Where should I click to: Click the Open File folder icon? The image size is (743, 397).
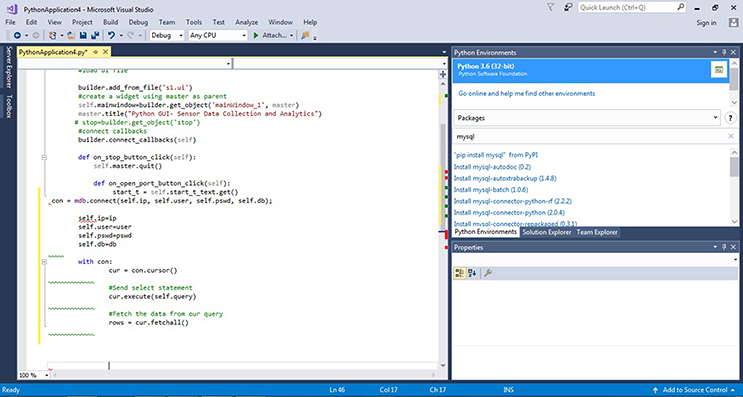(71, 36)
